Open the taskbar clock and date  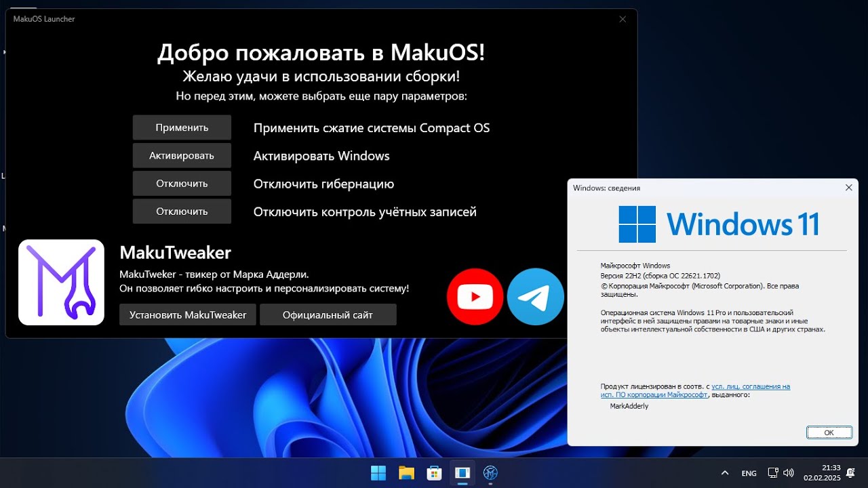coord(822,473)
